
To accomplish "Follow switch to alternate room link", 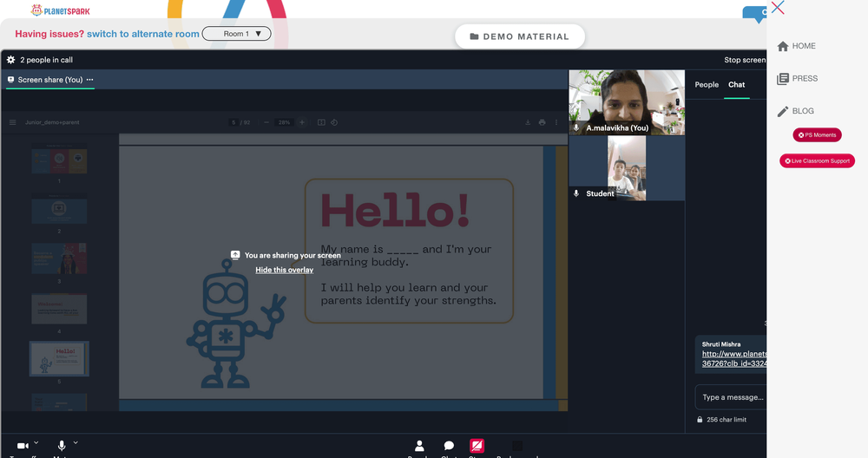I will pos(143,34).
